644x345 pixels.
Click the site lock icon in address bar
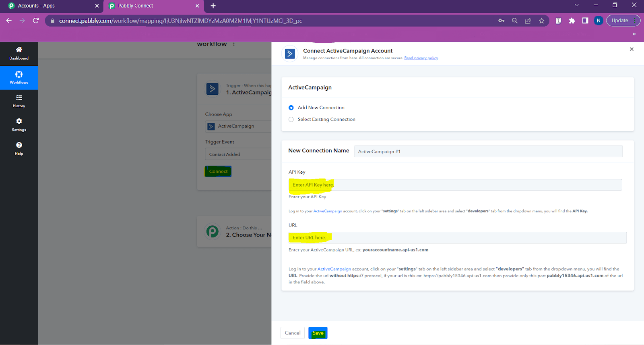click(52, 21)
